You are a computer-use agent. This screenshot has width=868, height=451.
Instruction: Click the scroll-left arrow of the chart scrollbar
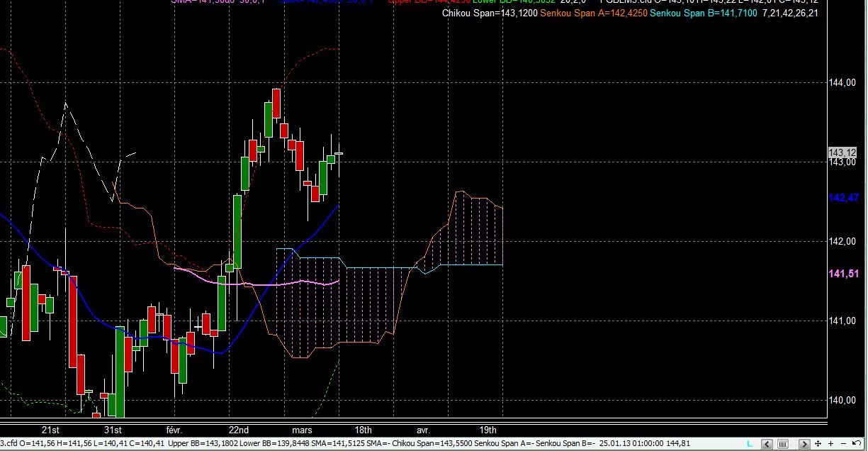point(767,444)
